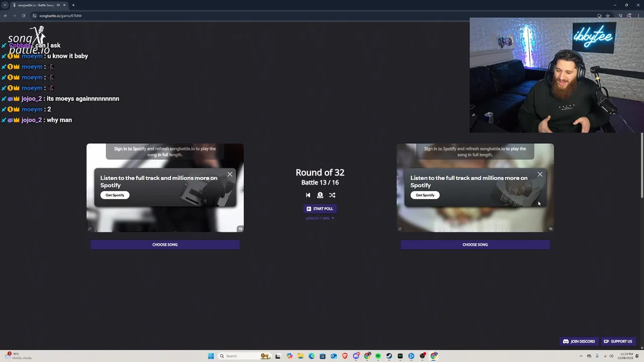Click the coin donation icon under Battle 13 / 16
The width and height of the screenshot is (644, 362).
[320, 195]
